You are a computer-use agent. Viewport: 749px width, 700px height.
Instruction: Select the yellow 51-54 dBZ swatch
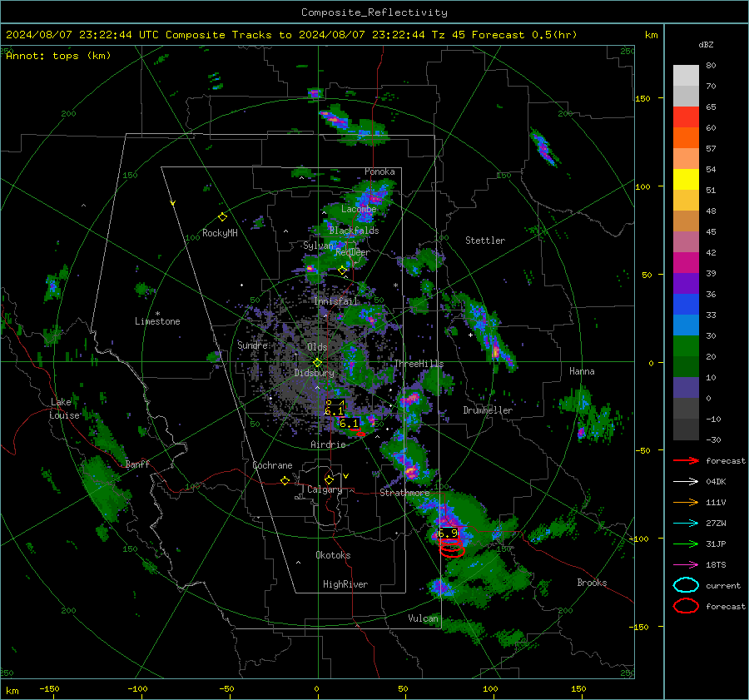(x=686, y=180)
